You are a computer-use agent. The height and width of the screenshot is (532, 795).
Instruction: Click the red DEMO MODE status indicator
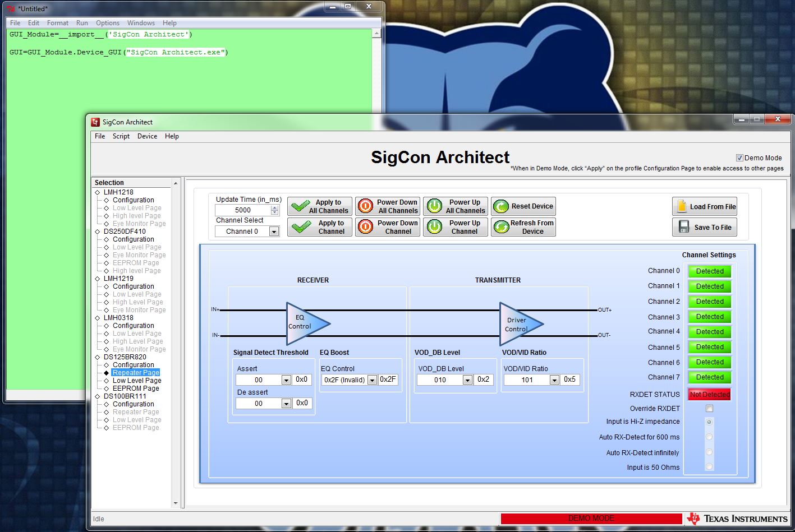(591, 519)
